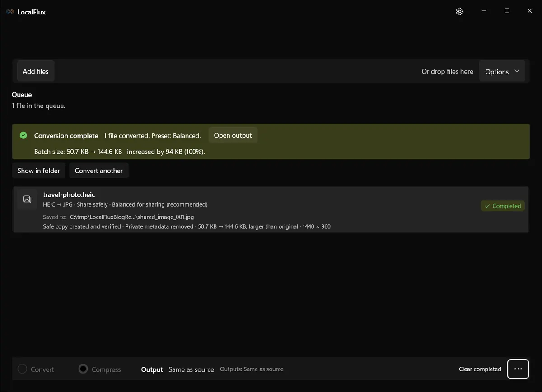Click the 'Safe copy created and verified' line
Image resolution: width=542 pixels, height=392 pixels.
click(x=187, y=226)
